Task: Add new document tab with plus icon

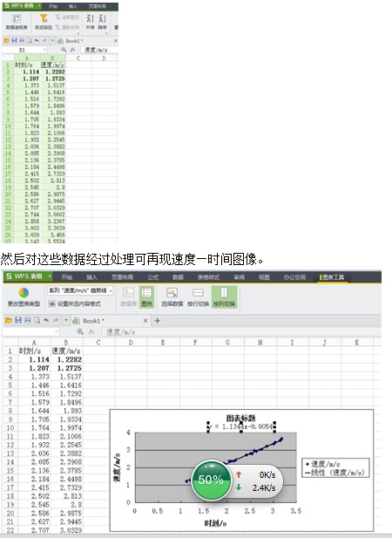Action: coord(158,321)
